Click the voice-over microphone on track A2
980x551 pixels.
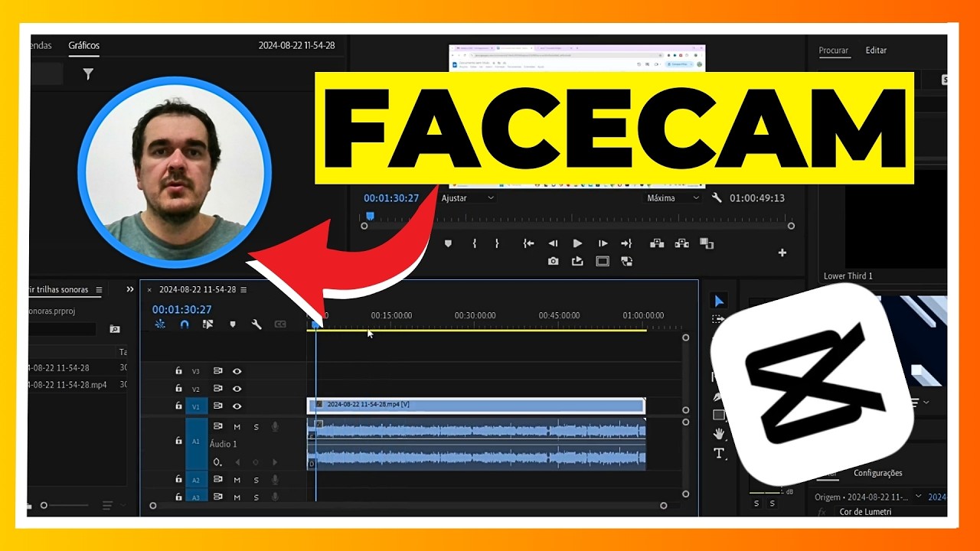tap(275, 480)
